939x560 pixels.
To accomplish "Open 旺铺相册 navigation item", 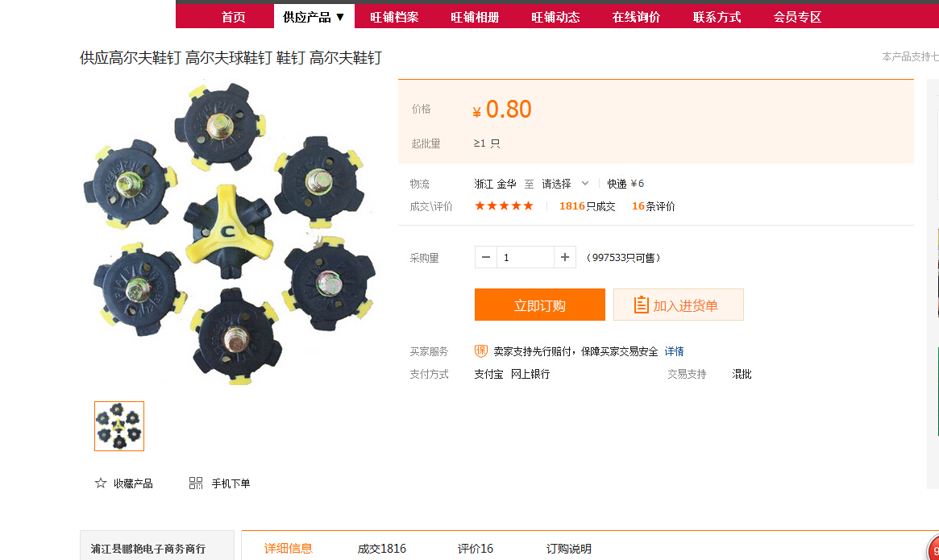I will (475, 17).
